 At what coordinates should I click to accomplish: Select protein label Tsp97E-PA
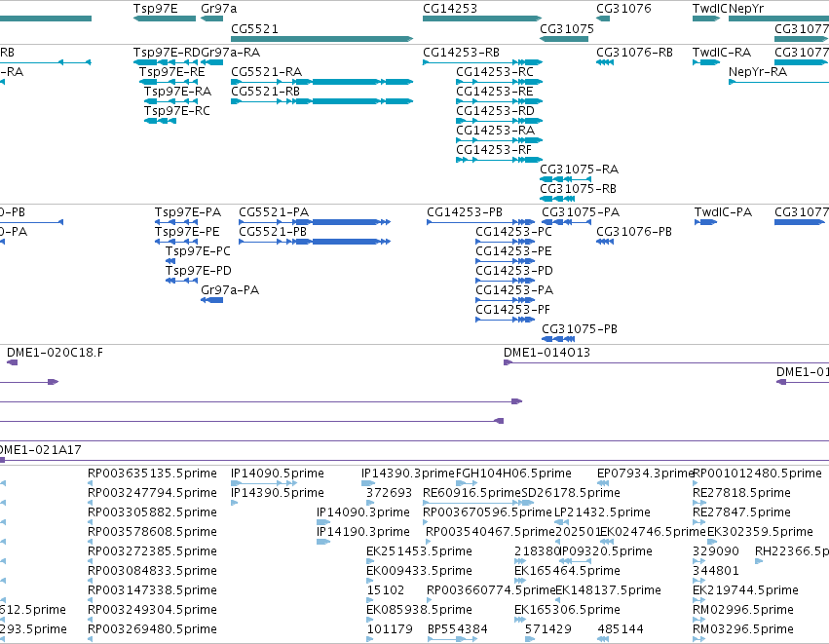(188, 212)
